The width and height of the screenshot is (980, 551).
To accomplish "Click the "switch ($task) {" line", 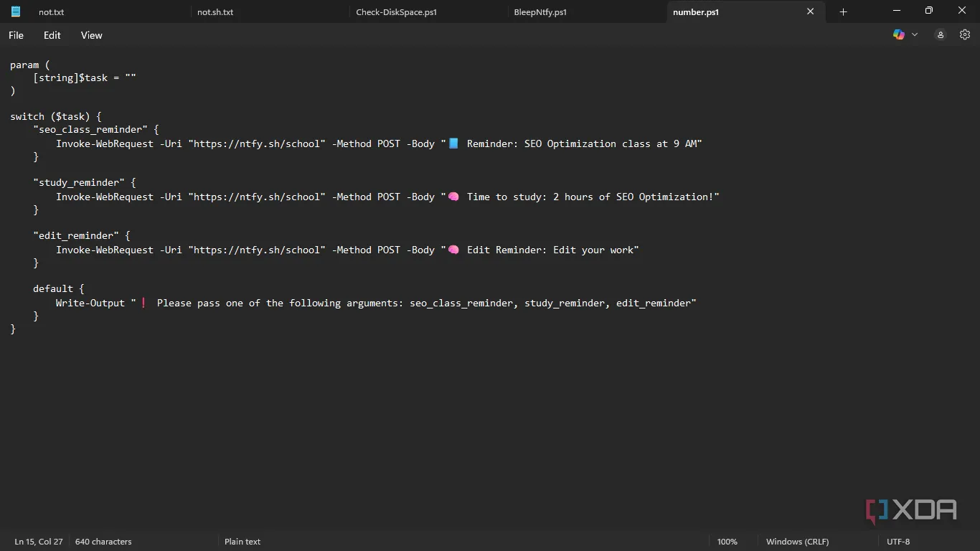I will point(56,116).
